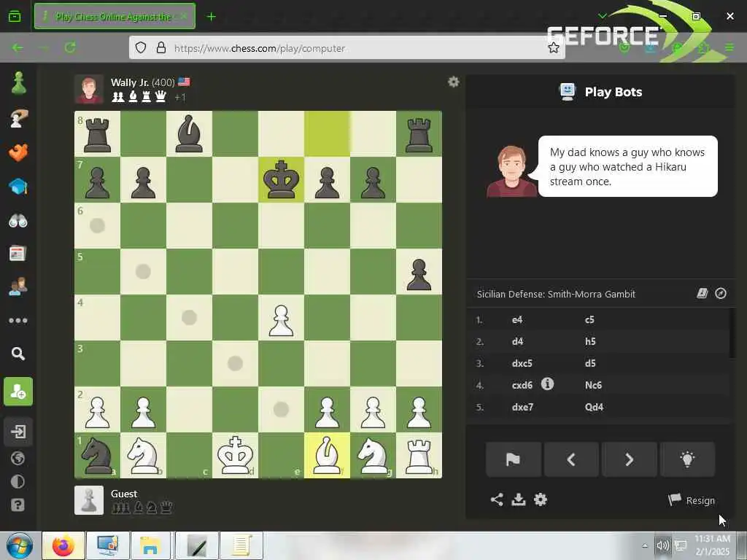The image size is (747, 560).
Task: Select move Qd4 in the move list
Action: (594, 407)
